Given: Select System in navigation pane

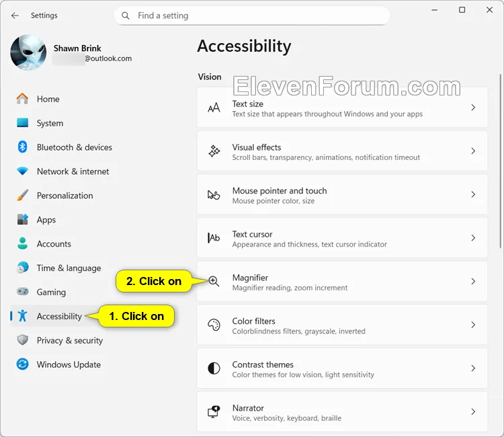Looking at the screenshot, I should pos(50,123).
